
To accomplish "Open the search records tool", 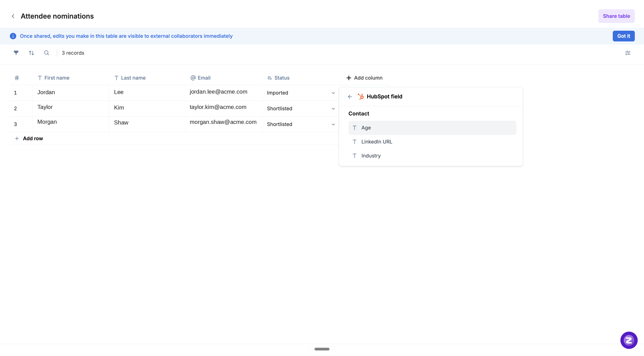I will 47,53.
